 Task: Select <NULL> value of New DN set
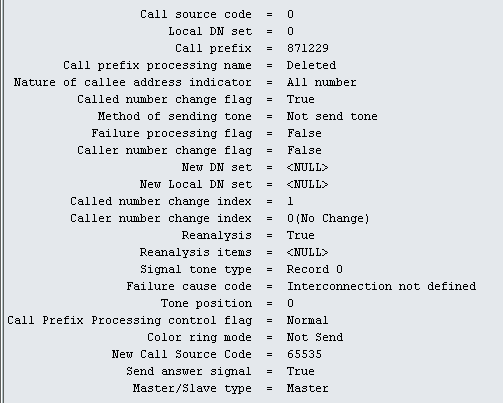click(x=307, y=167)
